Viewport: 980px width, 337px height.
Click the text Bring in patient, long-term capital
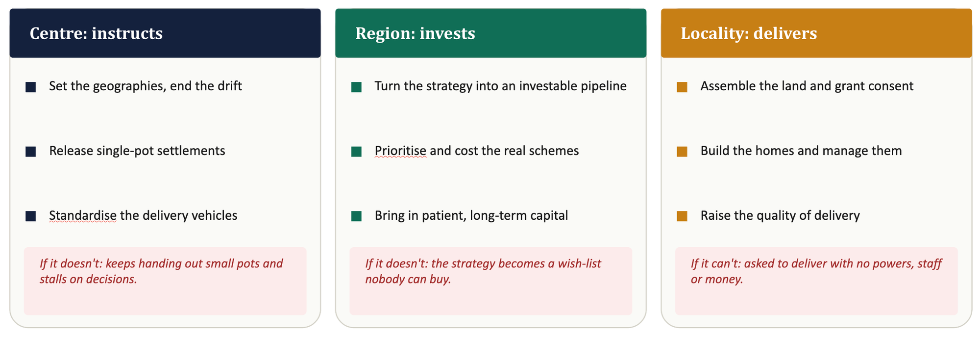point(471,215)
